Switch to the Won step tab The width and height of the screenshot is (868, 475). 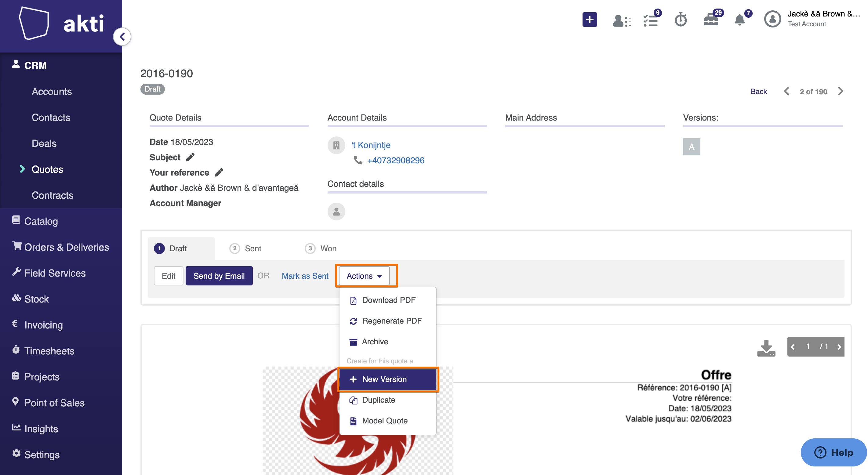pyautogui.click(x=321, y=248)
